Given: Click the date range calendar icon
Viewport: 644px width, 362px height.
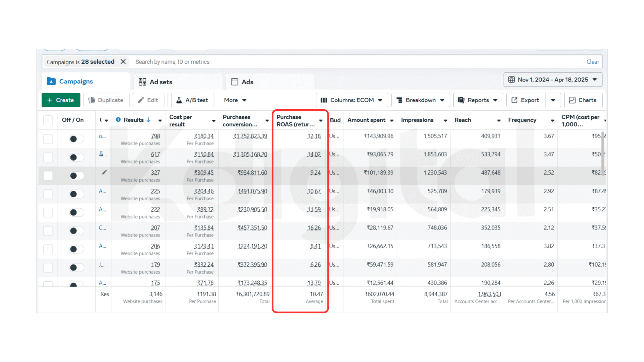Looking at the screenshot, I should click(x=511, y=80).
